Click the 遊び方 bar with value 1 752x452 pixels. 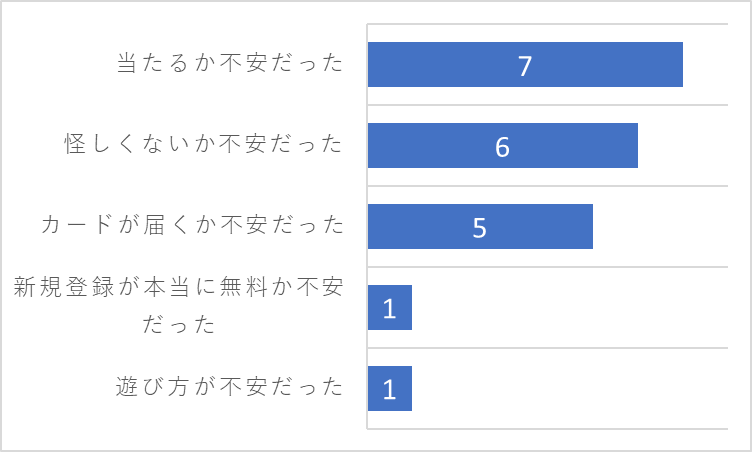point(389,389)
